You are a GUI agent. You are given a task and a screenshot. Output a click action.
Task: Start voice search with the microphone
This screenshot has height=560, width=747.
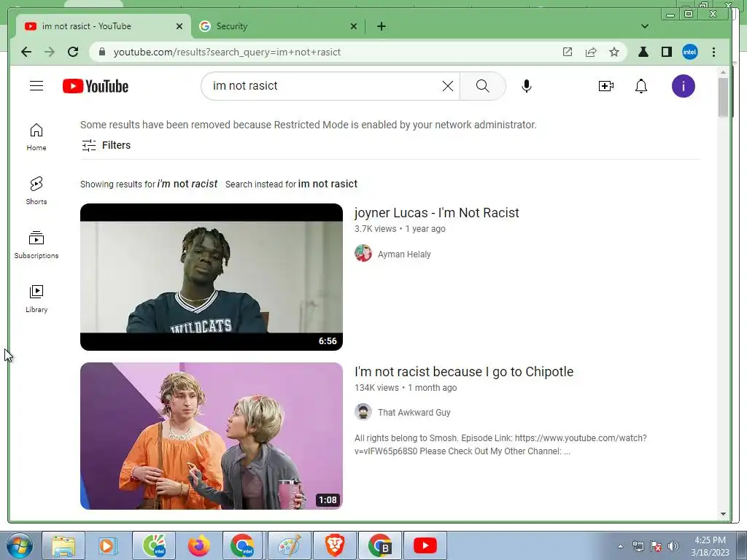point(527,86)
